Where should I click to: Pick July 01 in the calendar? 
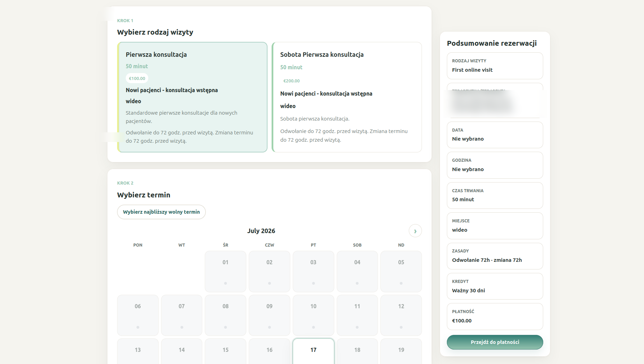coord(226,272)
